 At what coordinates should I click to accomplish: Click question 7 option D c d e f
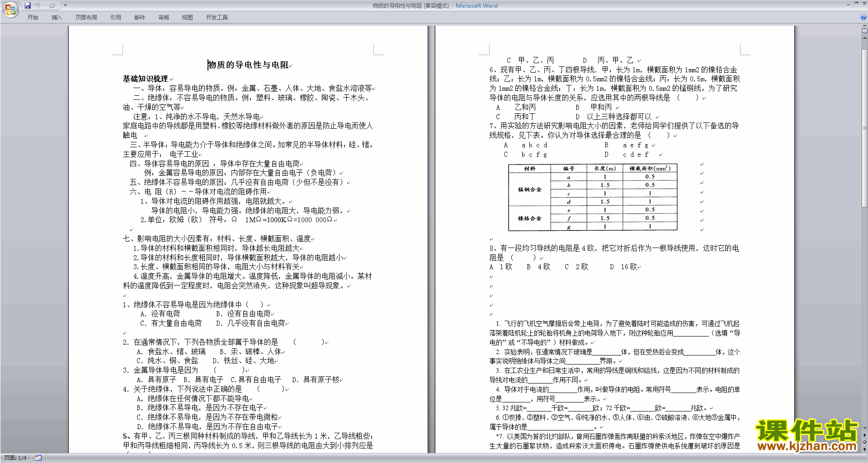coord(627,154)
